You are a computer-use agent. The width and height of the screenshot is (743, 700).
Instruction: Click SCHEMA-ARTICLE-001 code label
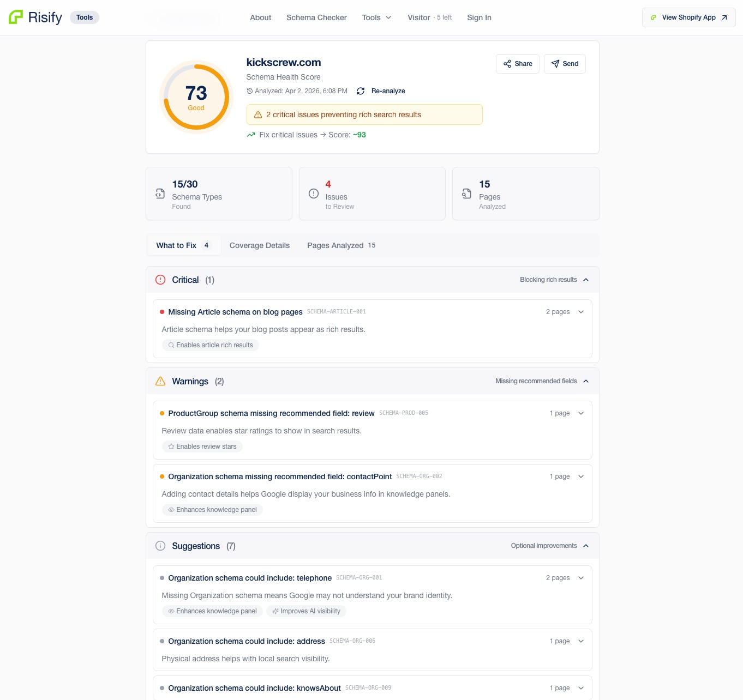coord(337,312)
